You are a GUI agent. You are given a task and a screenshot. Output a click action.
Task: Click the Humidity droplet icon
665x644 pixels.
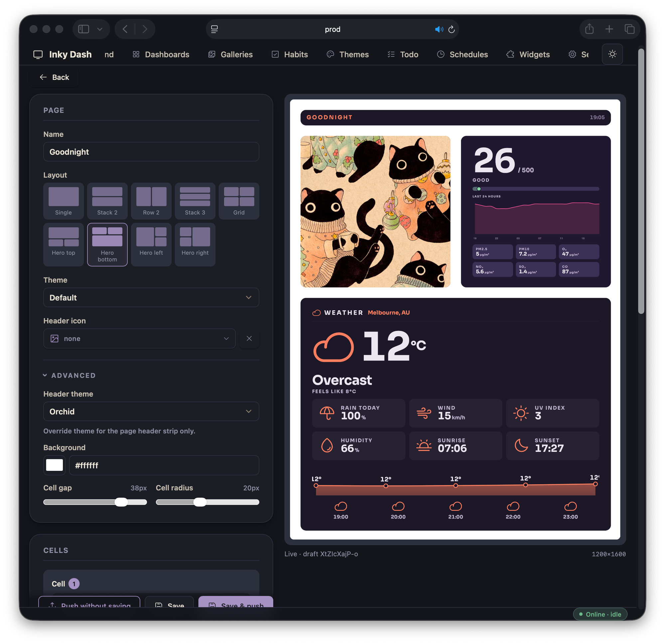click(x=327, y=445)
